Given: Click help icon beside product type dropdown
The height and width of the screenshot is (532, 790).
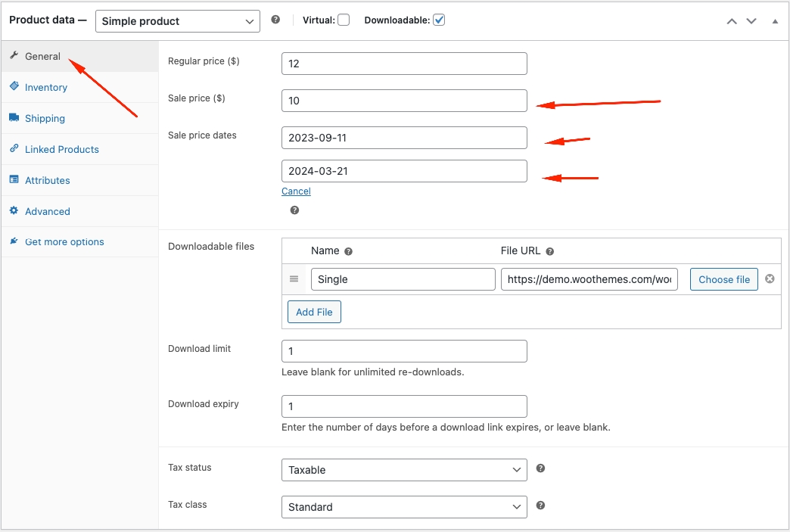Looking at the screenshot, I should 275,20.
